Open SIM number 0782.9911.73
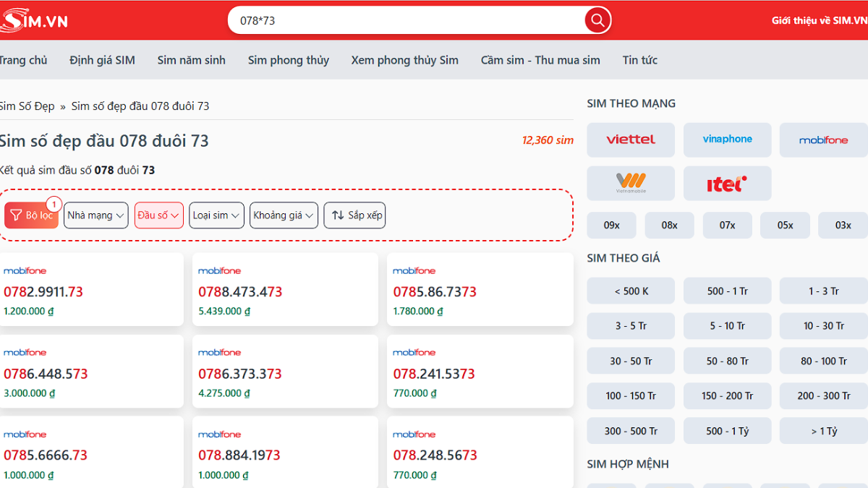The height and width of the screenshot is (488, 868). [x=43, y=292]
